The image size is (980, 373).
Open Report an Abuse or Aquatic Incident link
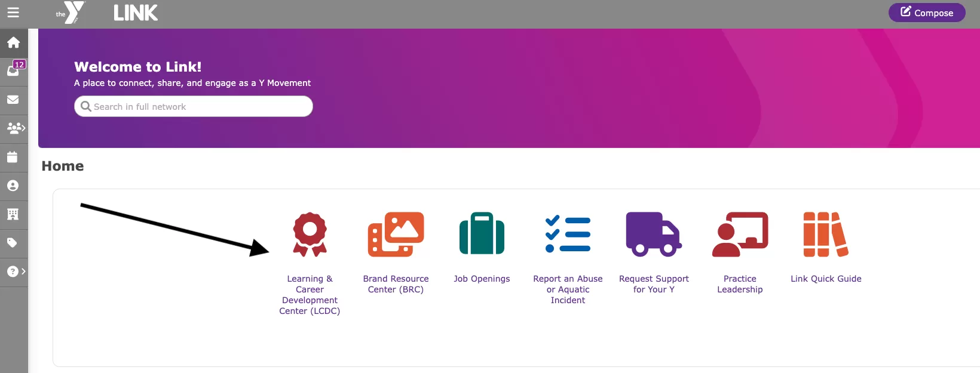568,289
